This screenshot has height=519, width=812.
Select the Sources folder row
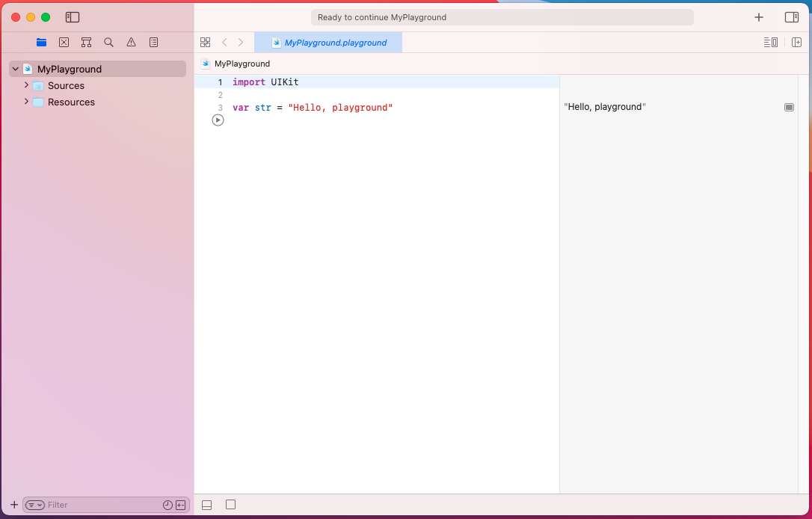coord(97,85)
